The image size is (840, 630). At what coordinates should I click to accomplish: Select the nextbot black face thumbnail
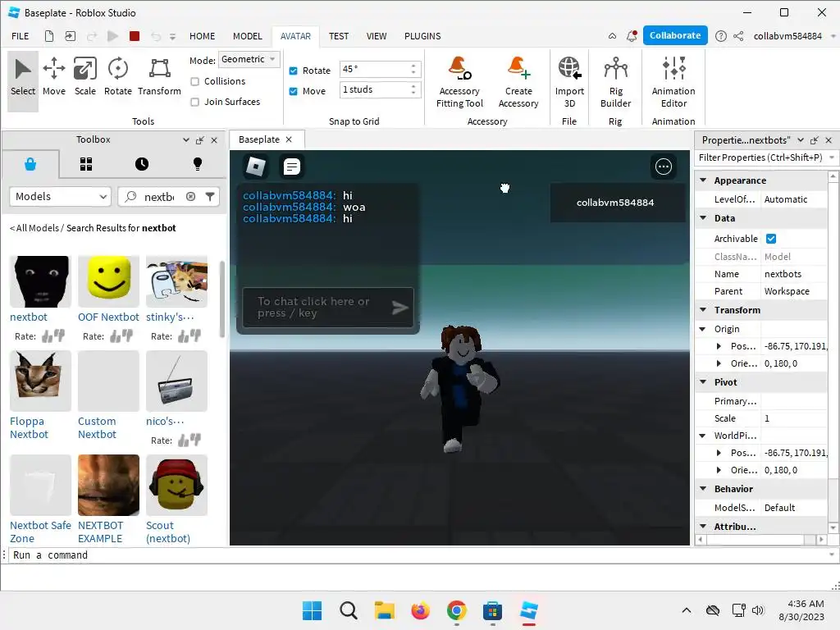point(41,282)
